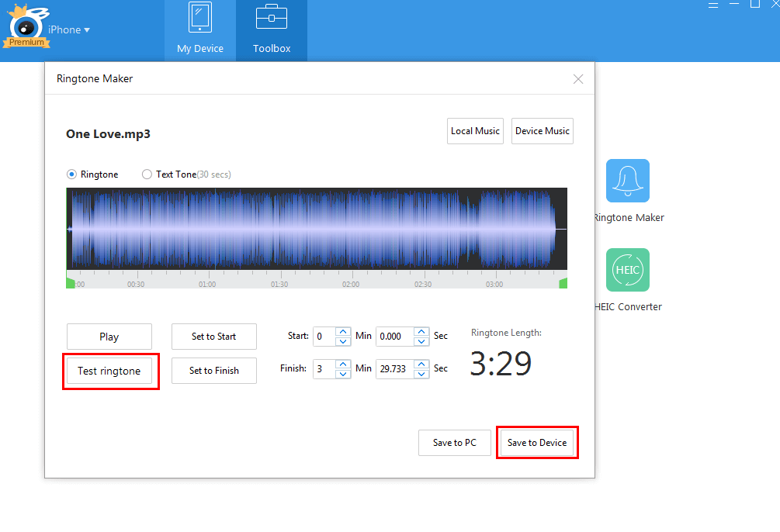Click the My Device tablet icon
780x532 pixels.
point(199,19)
